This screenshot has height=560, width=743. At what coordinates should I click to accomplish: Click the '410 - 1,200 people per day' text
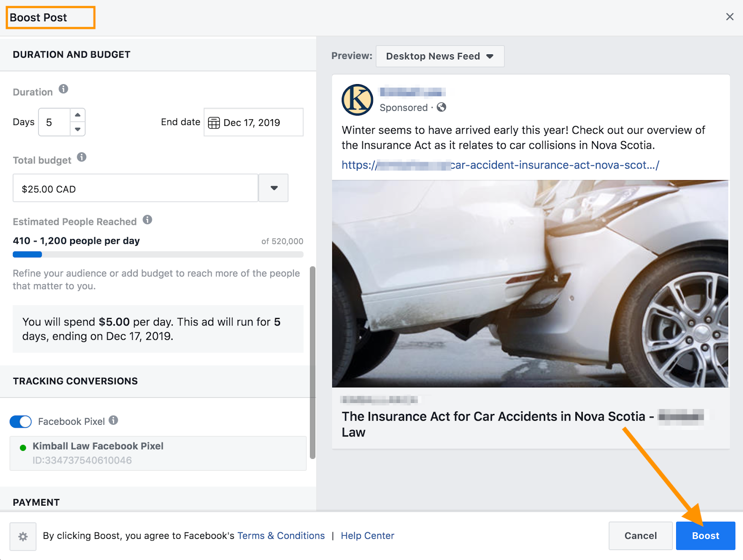click(76, 241)
